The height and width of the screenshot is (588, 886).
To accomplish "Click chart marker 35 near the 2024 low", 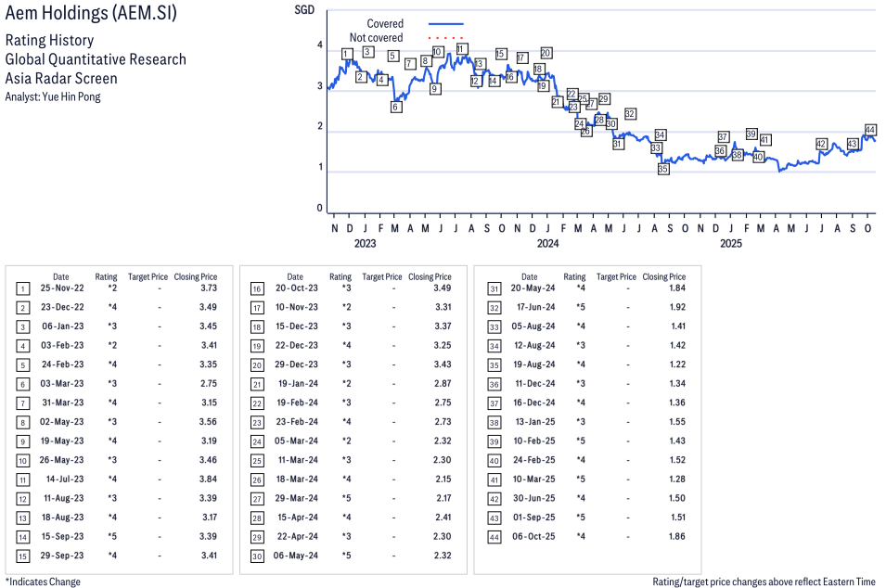I will [663, 170].
